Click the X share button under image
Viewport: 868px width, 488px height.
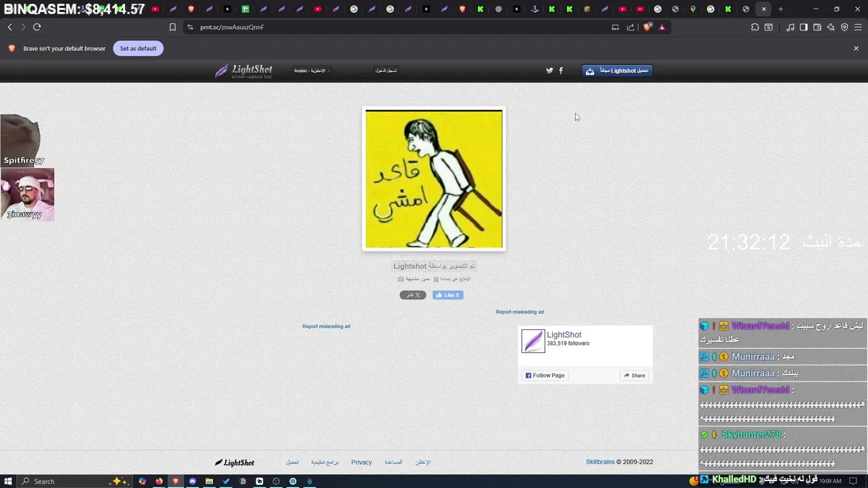pos(413,295)
